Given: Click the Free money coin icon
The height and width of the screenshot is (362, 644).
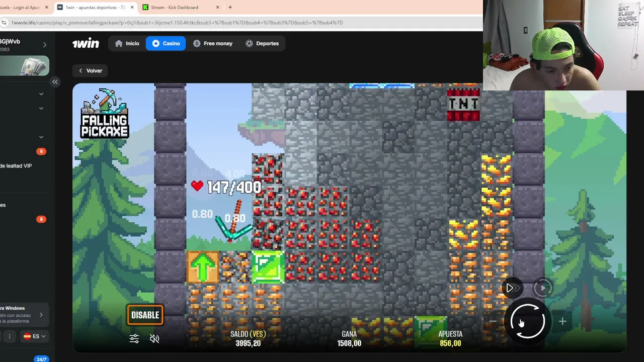Looking at the screenshot, I should [197, 44].
